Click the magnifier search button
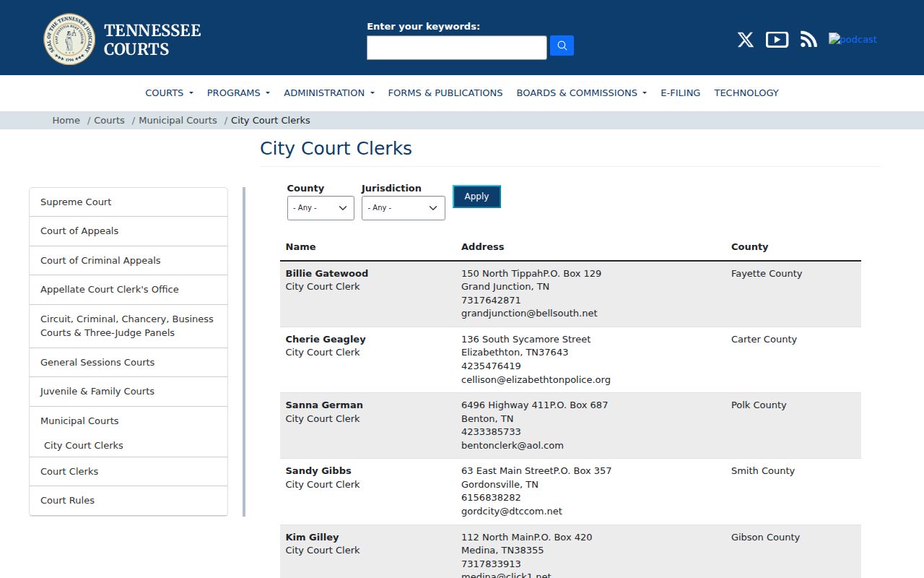The height and width of the screenshot is (578, 924). click(562, 46)
